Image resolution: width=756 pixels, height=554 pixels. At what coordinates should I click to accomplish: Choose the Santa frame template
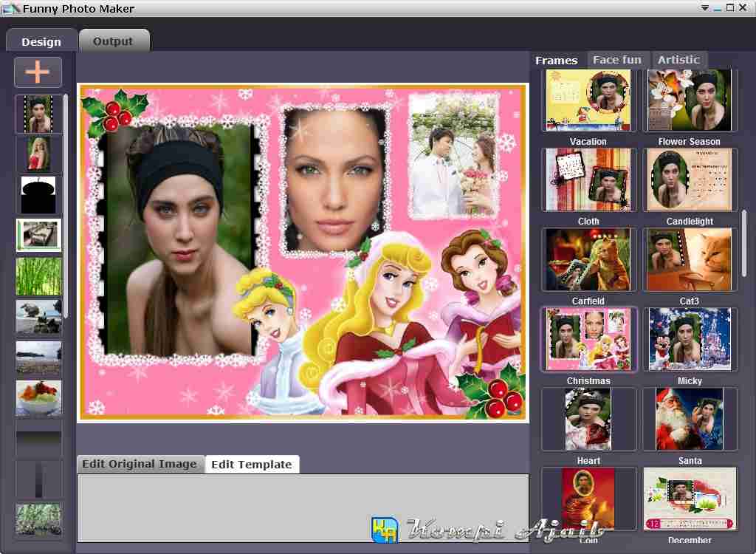coord(690,419)
